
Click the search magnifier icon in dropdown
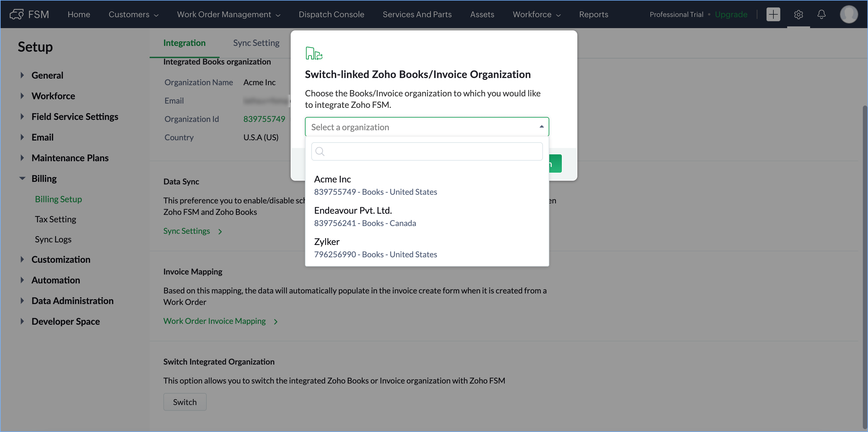tap(320, 151)
